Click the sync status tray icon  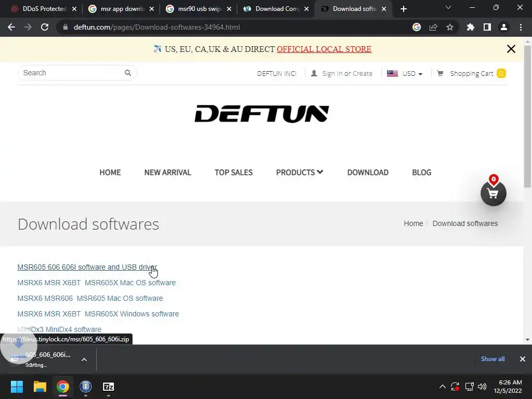[x=455, y=387]
